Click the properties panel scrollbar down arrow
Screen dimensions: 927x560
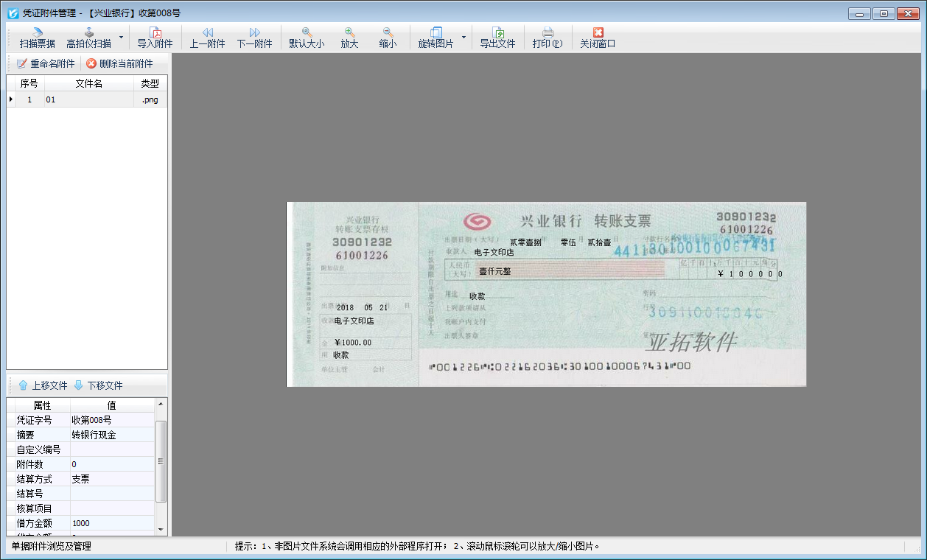click(161, 531)
